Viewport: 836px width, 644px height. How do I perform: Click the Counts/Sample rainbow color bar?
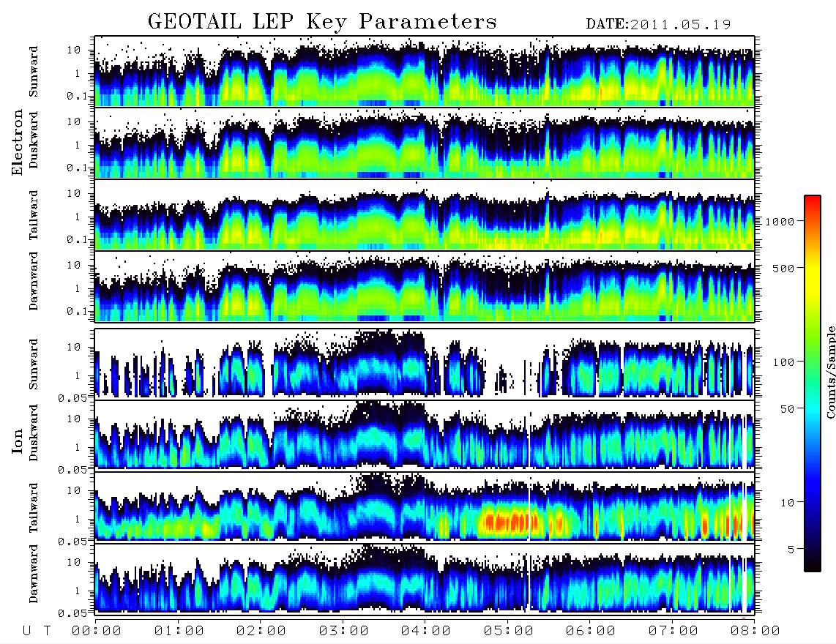click(813, 383)
